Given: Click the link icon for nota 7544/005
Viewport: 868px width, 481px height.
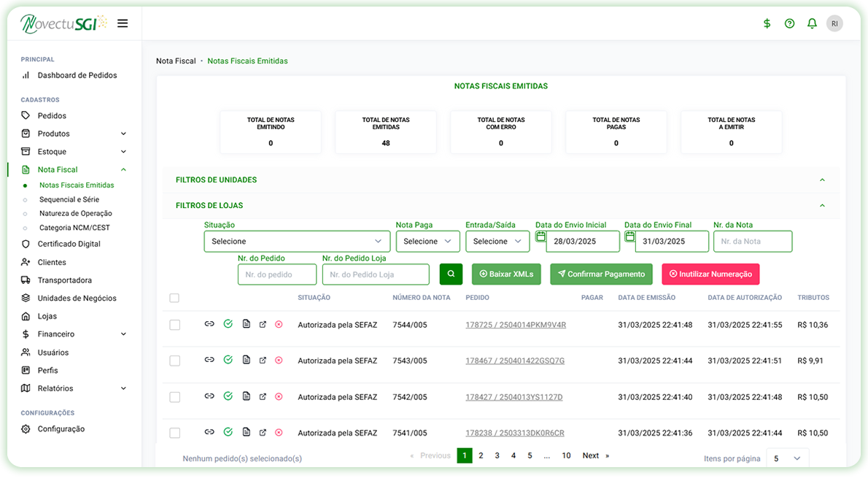Looking at the screenshot, I should click(x=209, y=324).
